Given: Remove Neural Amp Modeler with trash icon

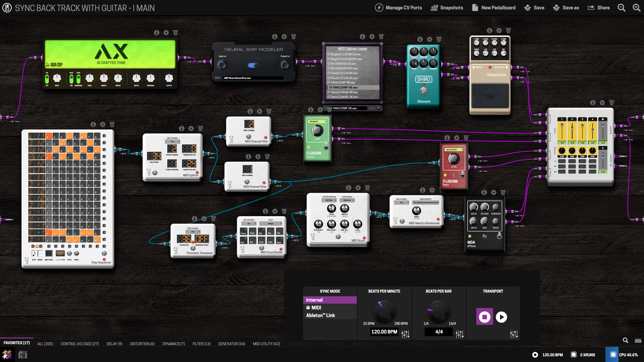Looking at the screenshot, I should tap(293, 37).
